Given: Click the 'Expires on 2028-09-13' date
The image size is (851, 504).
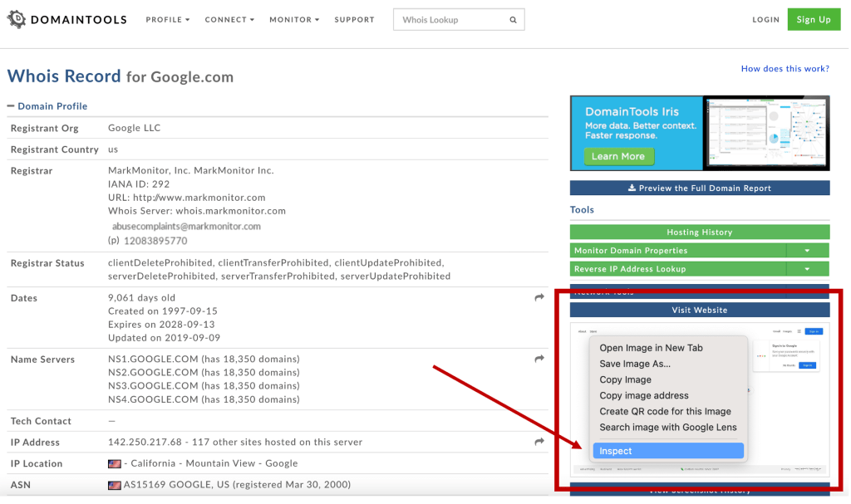Looking at the screenshot, I should [x=161, y=325].
